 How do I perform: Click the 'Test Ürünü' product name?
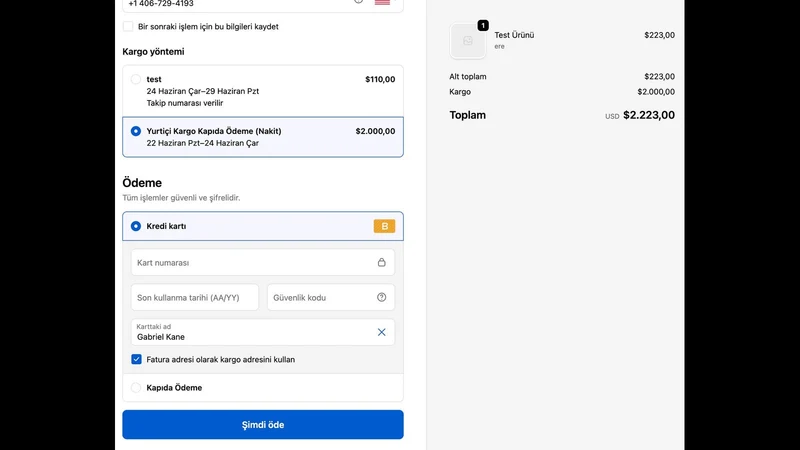click(514, 35)
